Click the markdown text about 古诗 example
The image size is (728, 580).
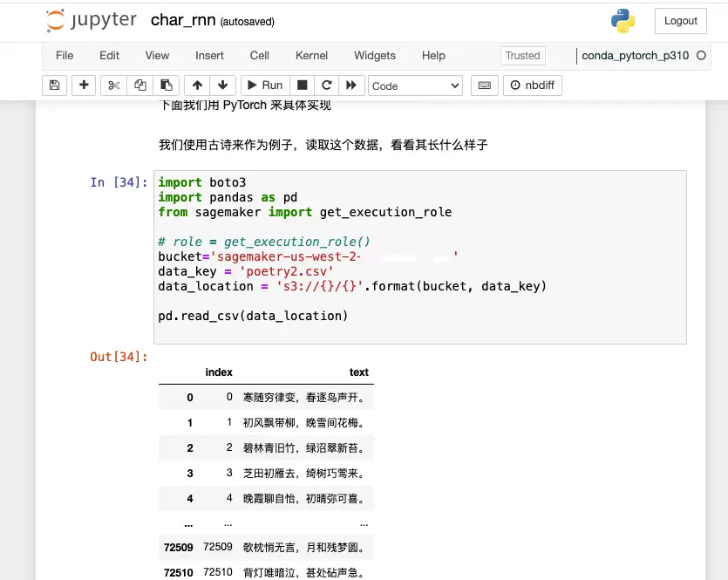click(x=323, y=145)
